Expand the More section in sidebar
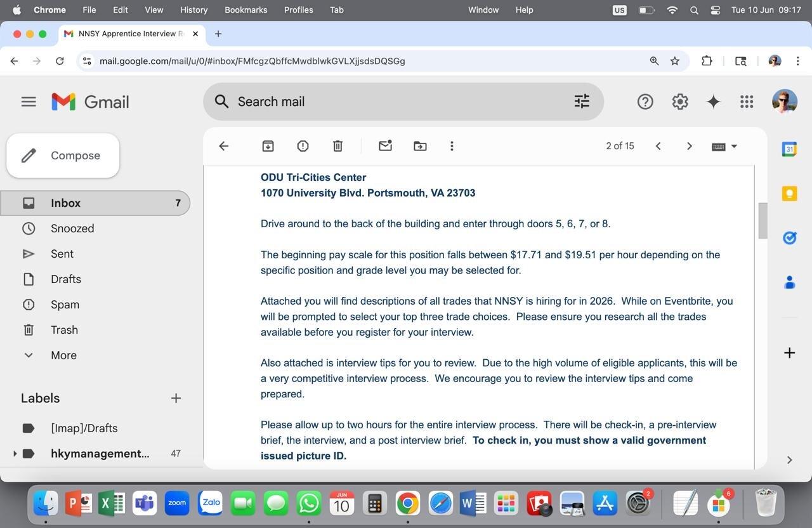812x528 pixels. tap(63, 355)
